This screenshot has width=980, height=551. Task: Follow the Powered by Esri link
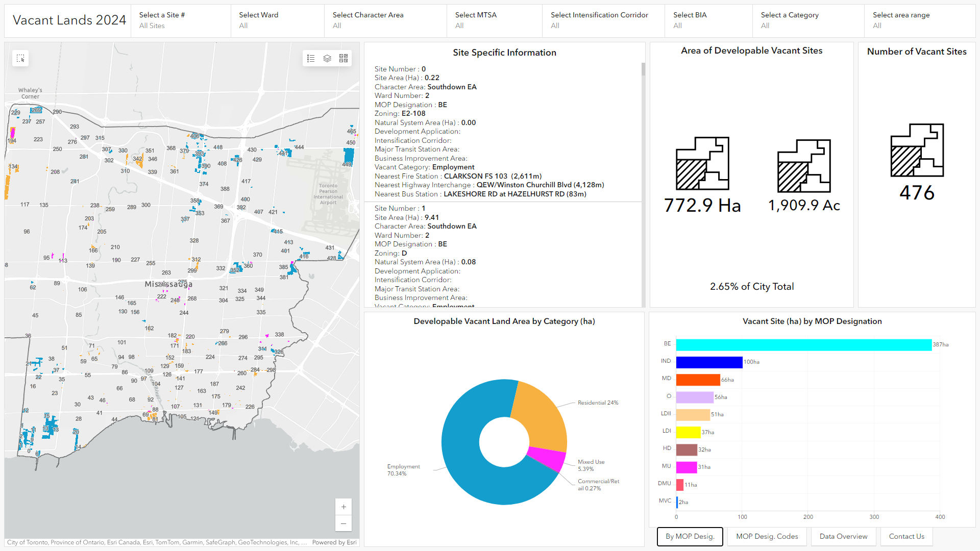(334, 542)
